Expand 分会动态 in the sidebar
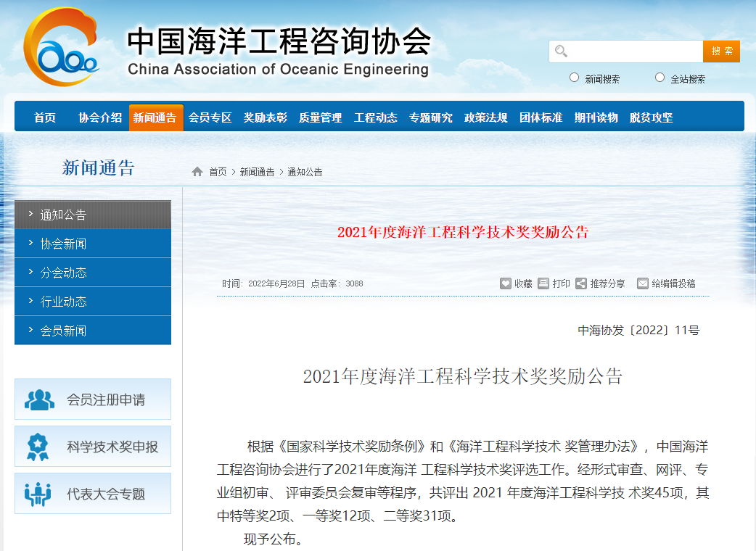Screen dimensions: 756x551 click(x=93, y=273)
